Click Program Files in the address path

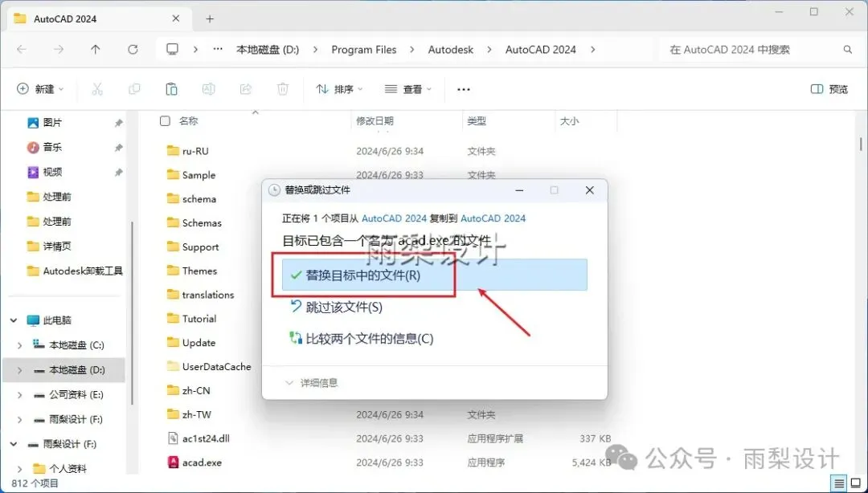[x=364, y=50]
